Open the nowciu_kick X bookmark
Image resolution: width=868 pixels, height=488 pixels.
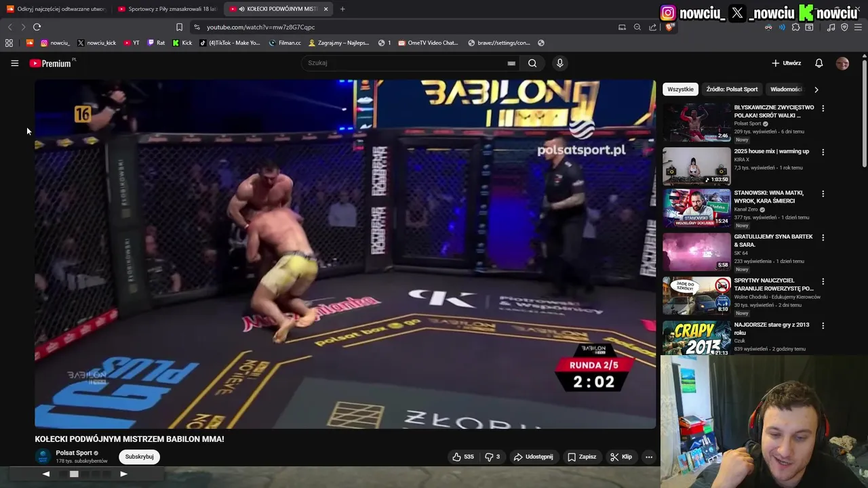(x=97, y=43)
